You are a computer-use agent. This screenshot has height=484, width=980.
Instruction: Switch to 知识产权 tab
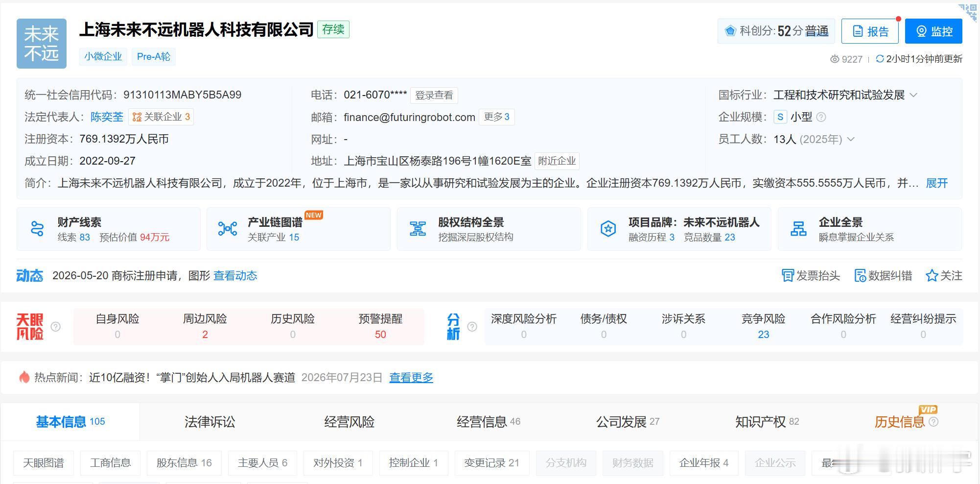[x=767, y=422]
